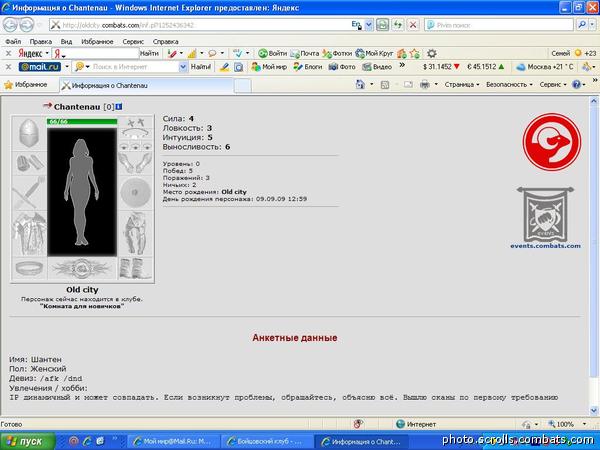Open the Сервис menu in the menu bar

(x=133, y=41)
